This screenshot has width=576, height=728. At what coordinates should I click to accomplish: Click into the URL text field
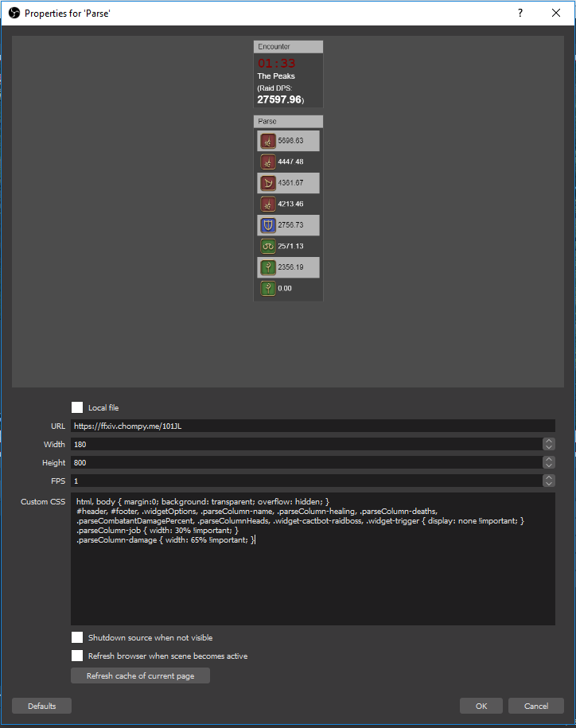coord(312,426)
